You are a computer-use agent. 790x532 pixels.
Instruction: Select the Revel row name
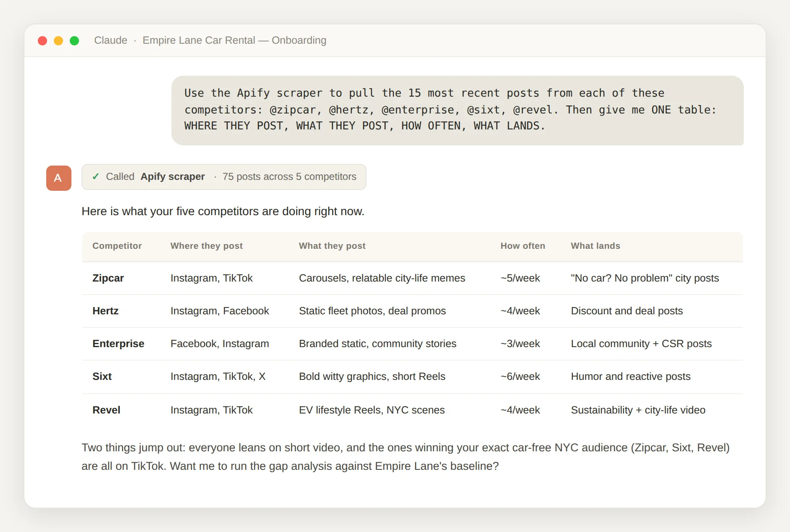click(106, 410)
